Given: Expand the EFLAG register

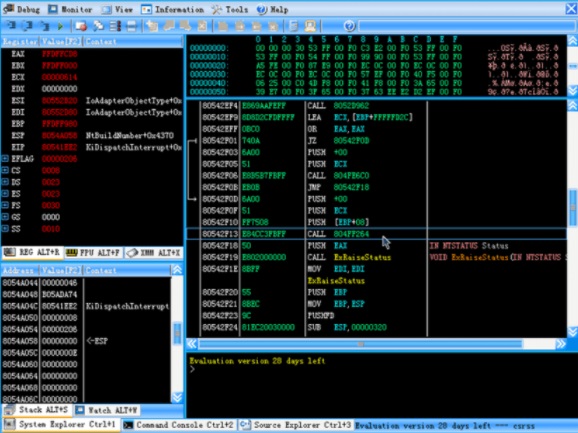Looking at the screenshot, I should click(x=5, y=158).
